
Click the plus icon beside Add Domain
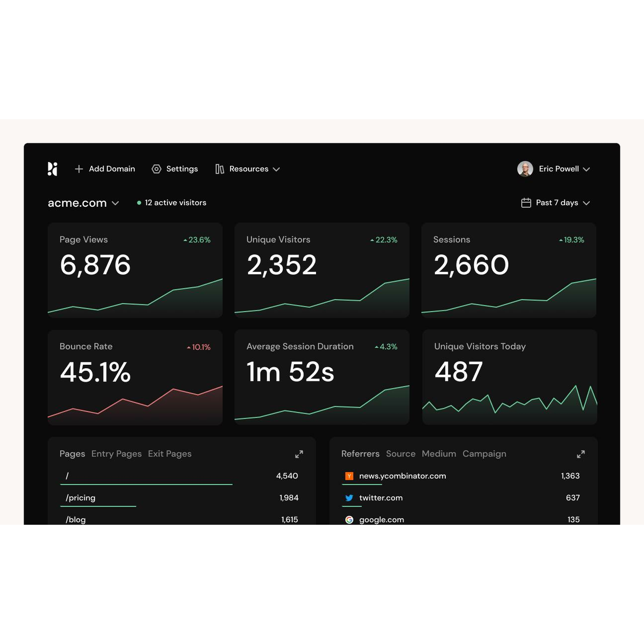click(78, 169)
